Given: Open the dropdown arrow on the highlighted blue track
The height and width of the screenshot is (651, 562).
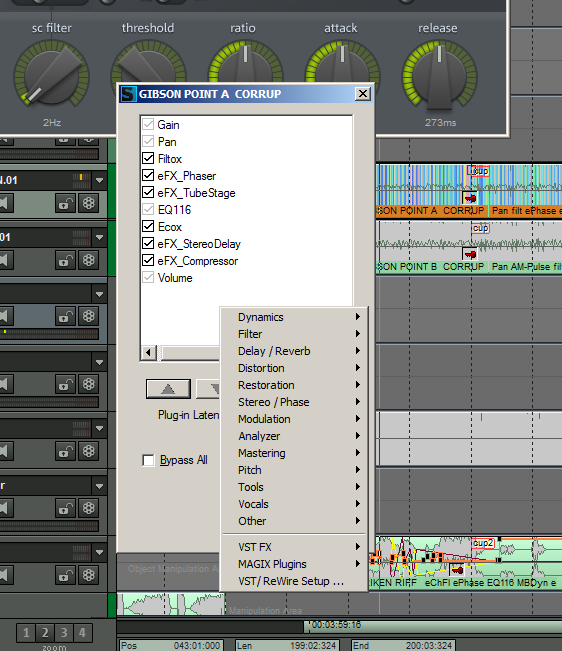Looking at the screenshot, I should (x=99, y=294).
